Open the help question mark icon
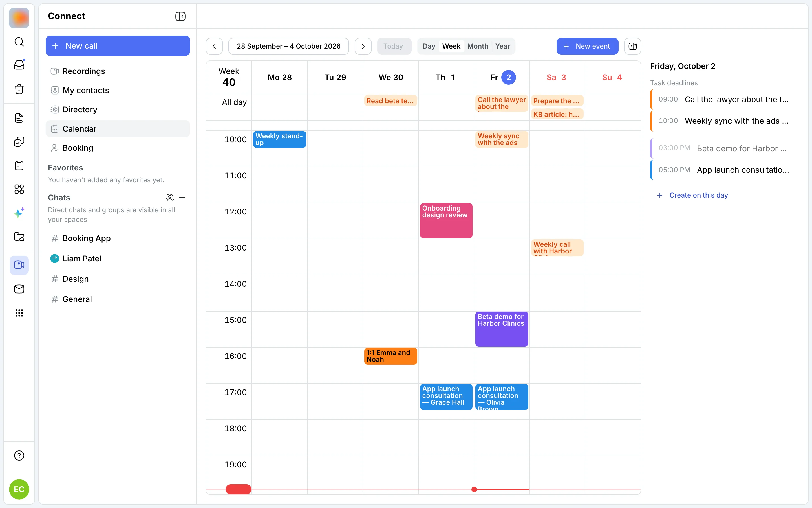Viewport: 812px width, 508px height. pyautogui.click(x=19, y=456)
